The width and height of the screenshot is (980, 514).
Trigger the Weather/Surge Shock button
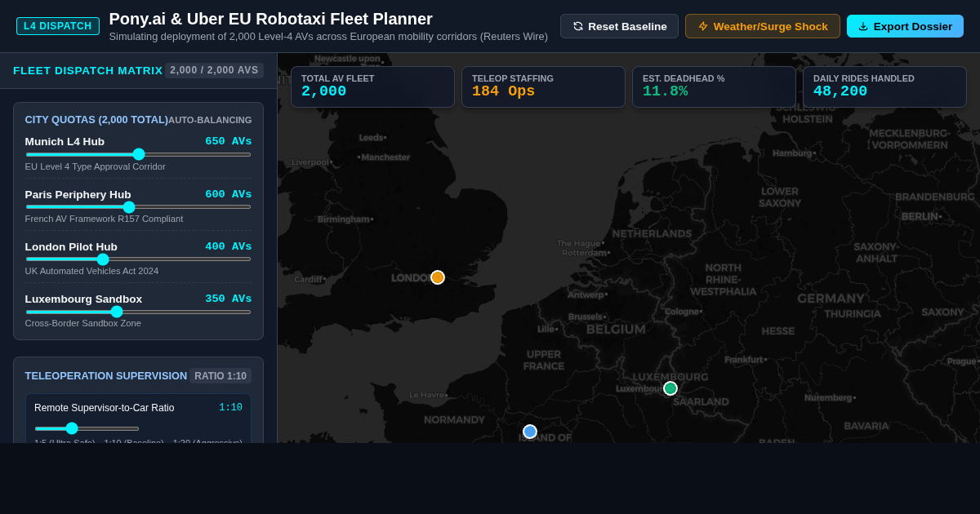pos(763,26)
